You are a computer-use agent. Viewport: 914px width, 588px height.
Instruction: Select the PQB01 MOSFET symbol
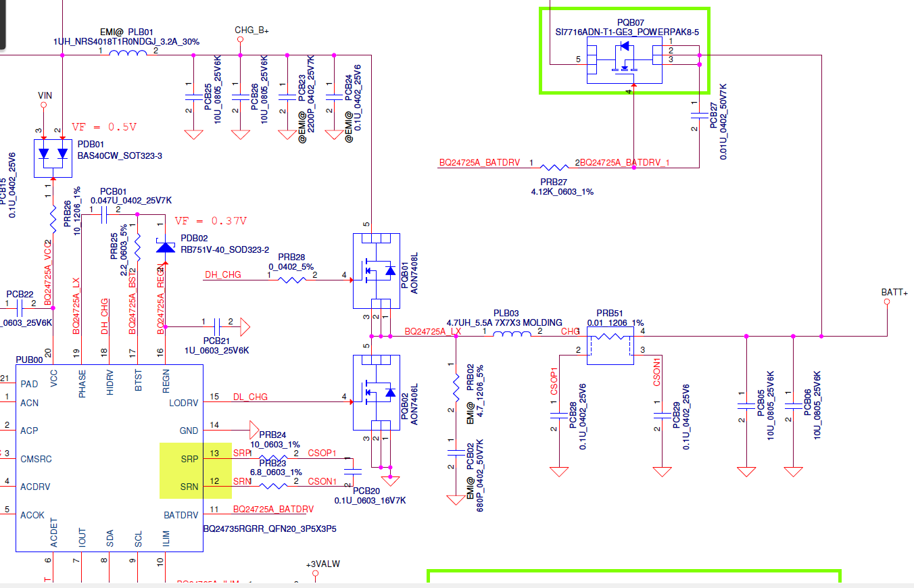pyautogui.click(x=377, y=271)
